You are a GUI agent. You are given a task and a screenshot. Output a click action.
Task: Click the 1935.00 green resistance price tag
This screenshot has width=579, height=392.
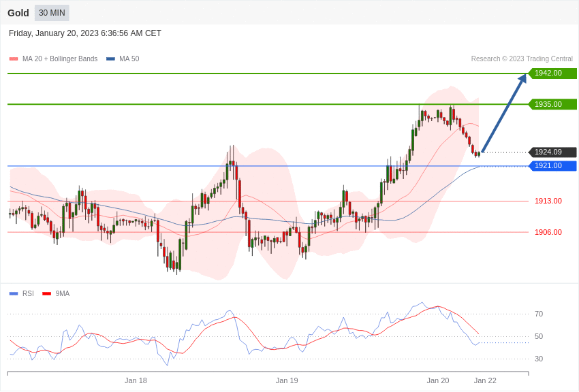(x=552, y=104)
